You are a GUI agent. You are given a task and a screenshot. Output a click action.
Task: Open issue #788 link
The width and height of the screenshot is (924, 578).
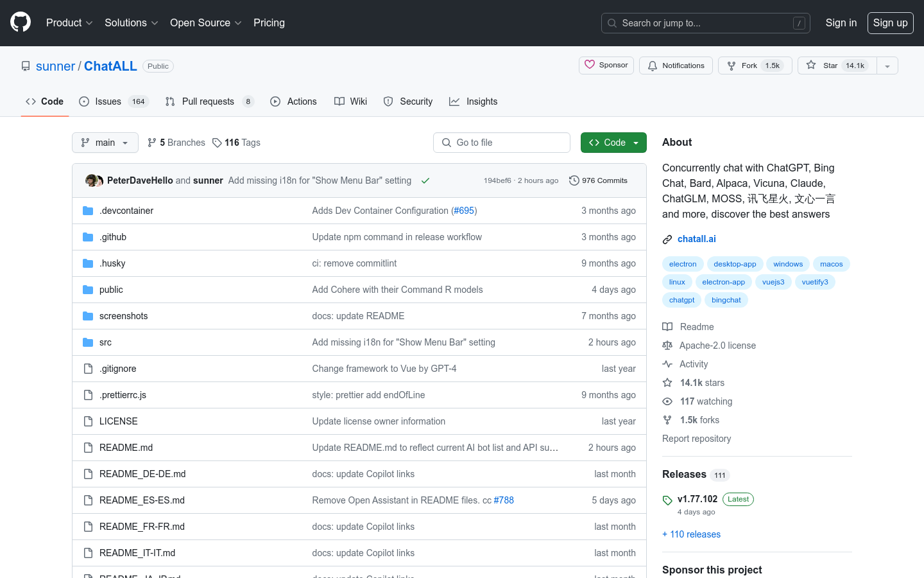pos(504,500)
